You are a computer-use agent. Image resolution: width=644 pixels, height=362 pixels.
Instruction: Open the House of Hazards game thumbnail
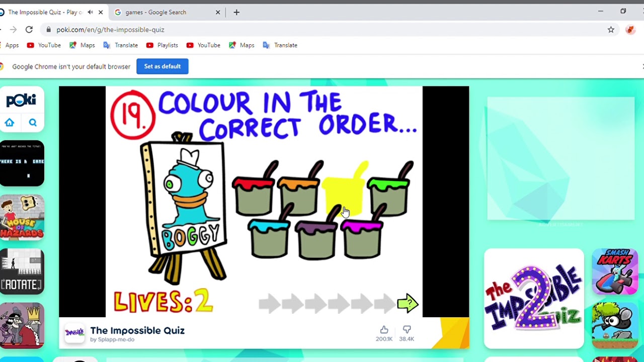(x=22, y=217)
